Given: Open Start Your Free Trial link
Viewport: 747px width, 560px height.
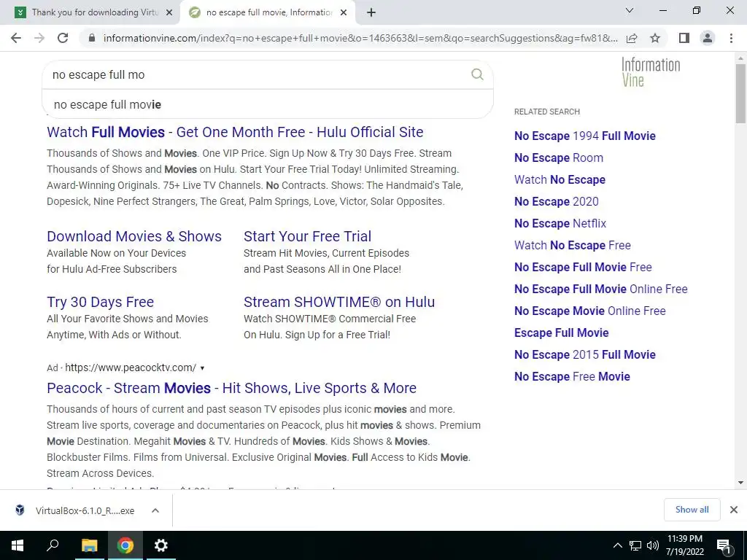Looking at the screenshot, I should 307,236.
